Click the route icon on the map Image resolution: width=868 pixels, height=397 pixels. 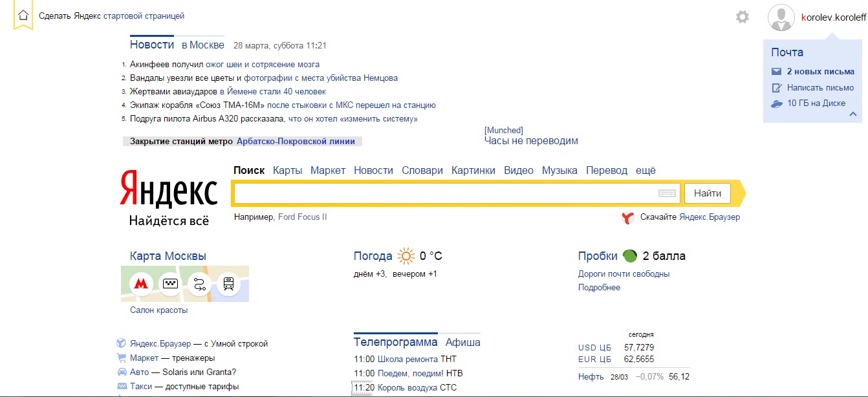tap(199, 284)
